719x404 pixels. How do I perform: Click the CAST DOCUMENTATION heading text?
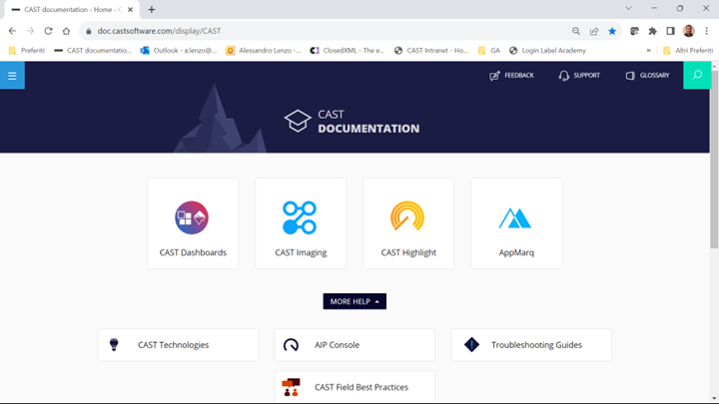tap(369, 122)
